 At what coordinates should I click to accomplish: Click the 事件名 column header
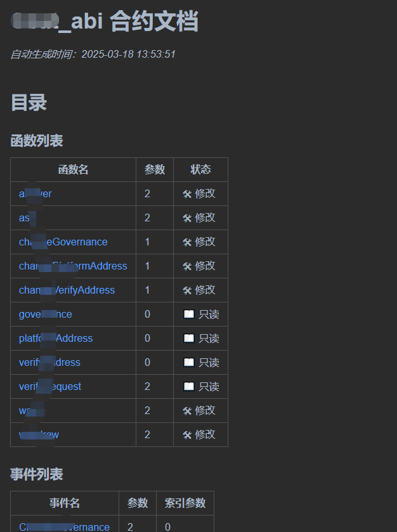(x=65, y=503)
